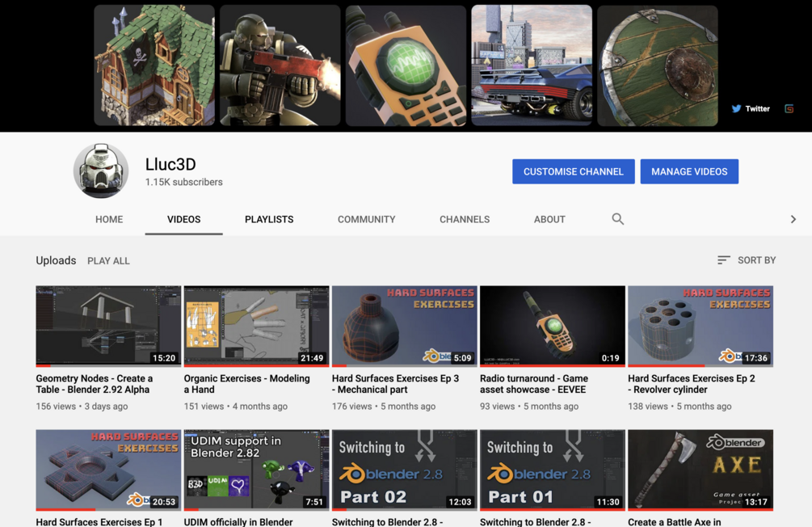The height and width of the screenshot is (527, 812).
Task: Click the channel search magnifier icon
Action: pos(618,219)
